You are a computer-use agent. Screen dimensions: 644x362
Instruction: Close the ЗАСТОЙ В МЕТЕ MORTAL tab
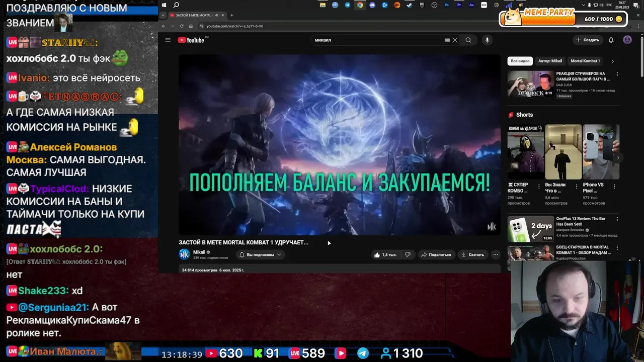223,15
